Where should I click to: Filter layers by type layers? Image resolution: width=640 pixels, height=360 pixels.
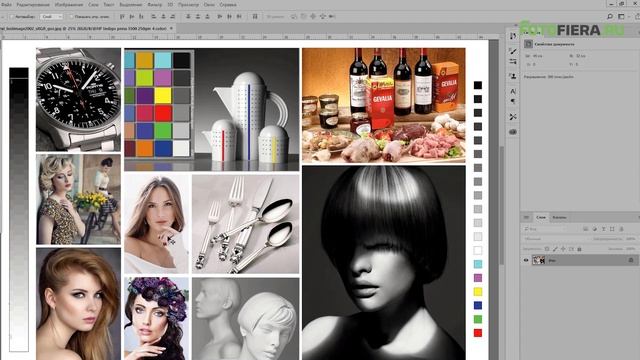(x=604, y=229)
